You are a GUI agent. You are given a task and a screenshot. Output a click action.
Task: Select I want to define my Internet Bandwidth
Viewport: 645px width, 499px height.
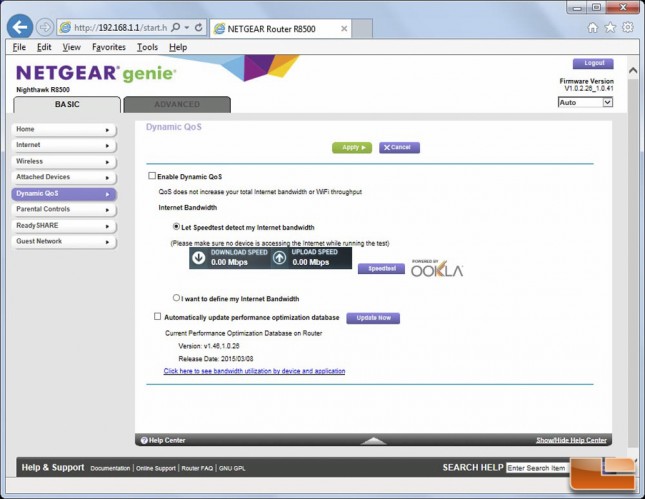pyautogui.click(x=176, y=297)
